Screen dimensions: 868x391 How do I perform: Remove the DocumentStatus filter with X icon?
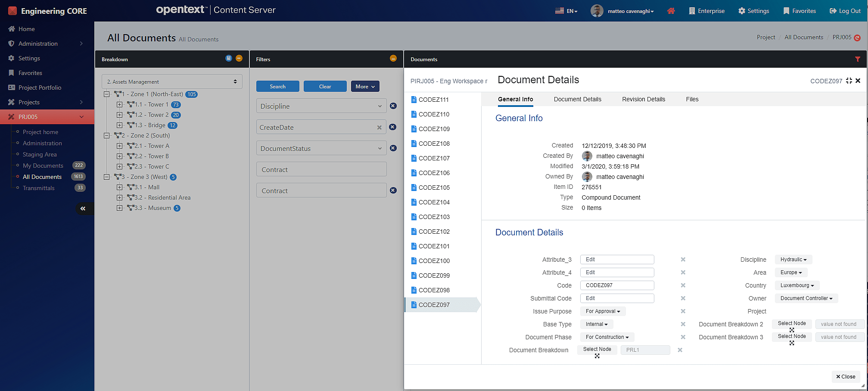393,148
